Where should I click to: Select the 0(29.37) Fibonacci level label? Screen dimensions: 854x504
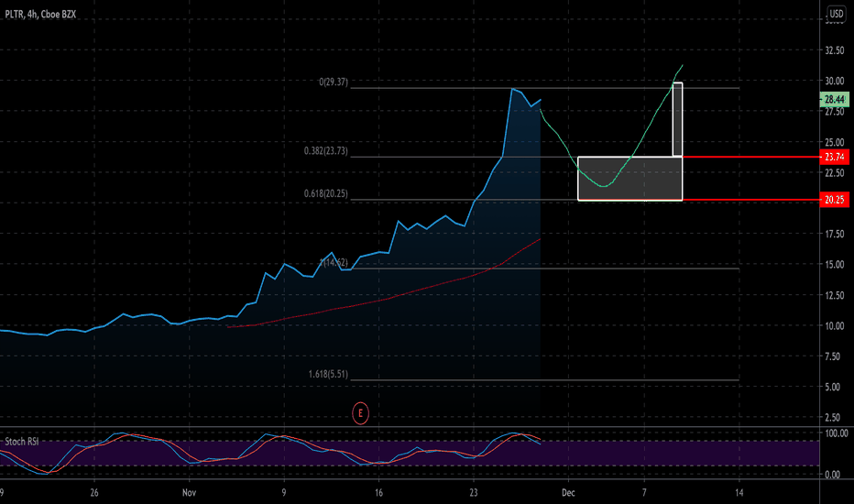pos(334,82)
